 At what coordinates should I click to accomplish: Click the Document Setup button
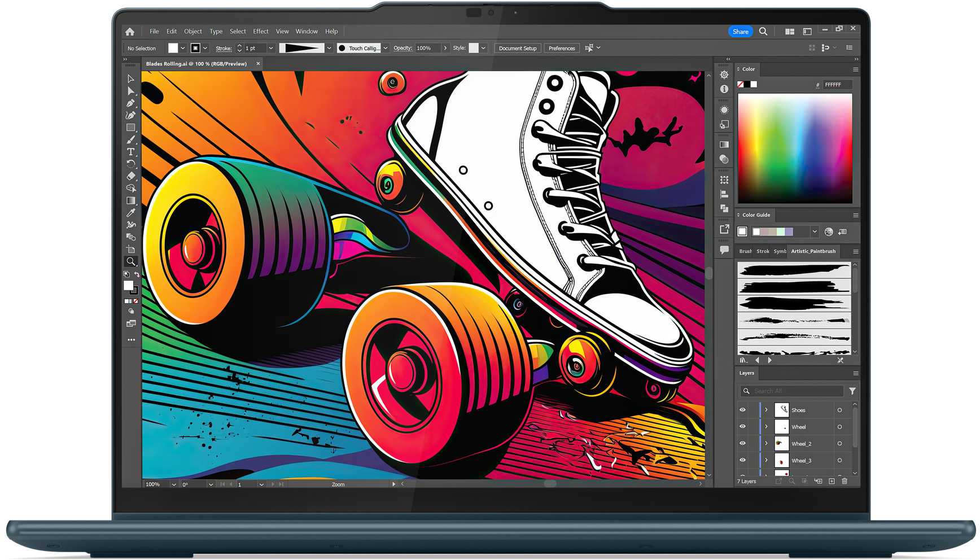[517, 49]
